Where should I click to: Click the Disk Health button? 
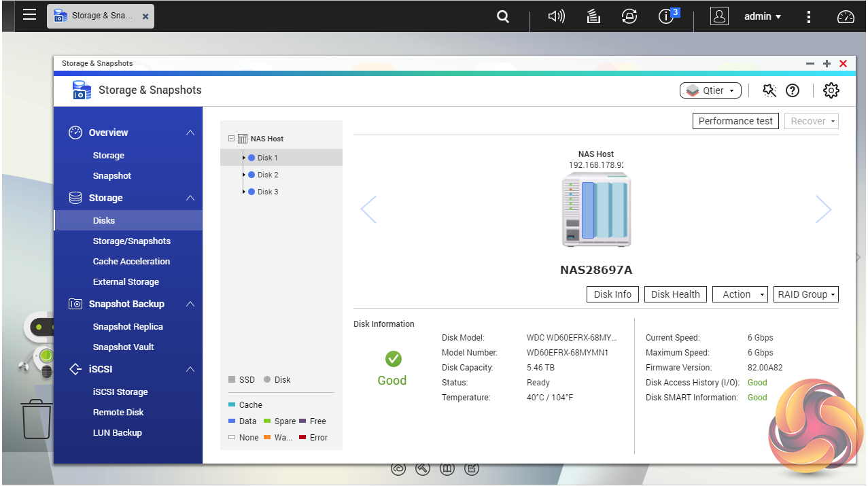pos(675,294)
